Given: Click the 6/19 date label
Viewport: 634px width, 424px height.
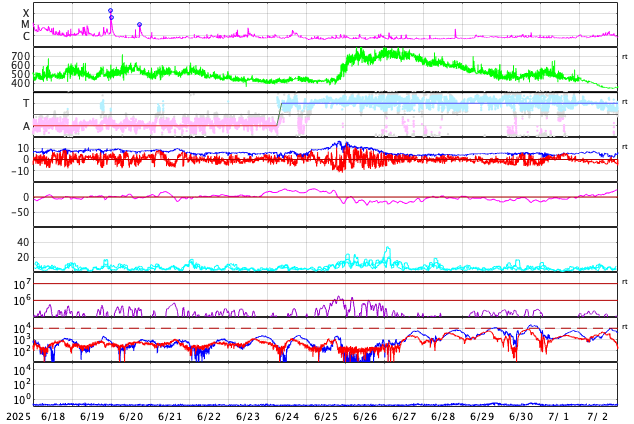Looking at the screenshot, I should pos(92,416).
